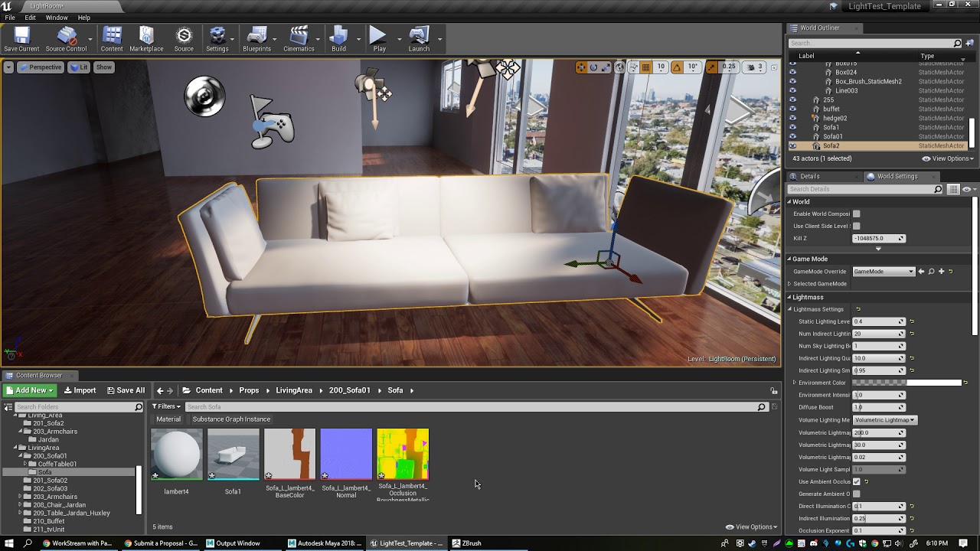Toggle world/local coordinate system globe icon
Viewport: 980px width, 551px height.
[620, 67]
